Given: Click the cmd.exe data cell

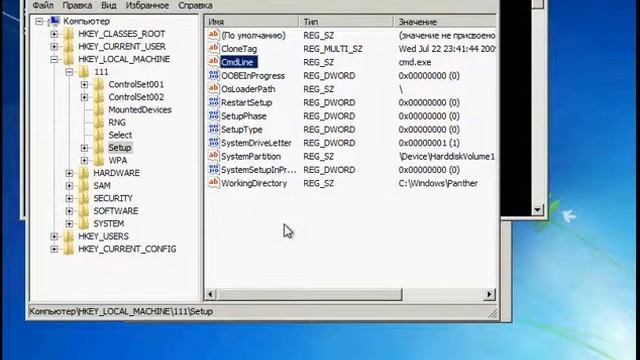Looking at the screenshot, I should [415, 62].
